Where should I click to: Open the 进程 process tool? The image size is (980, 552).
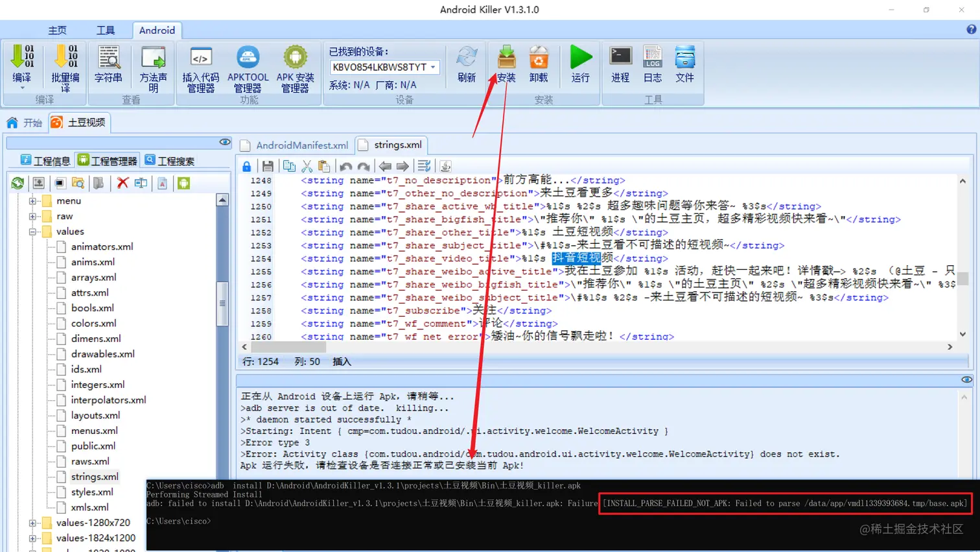(x=620, y=64)
